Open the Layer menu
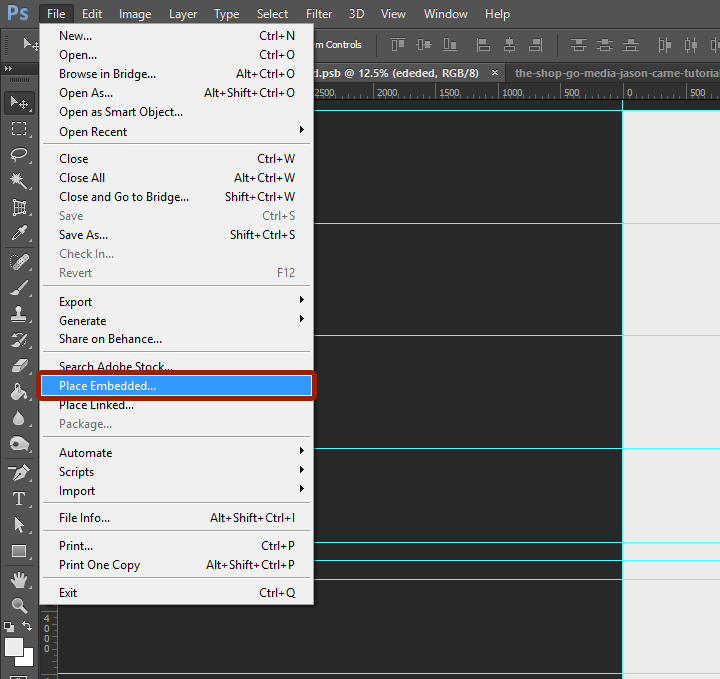The width and height of the screenshot is (720, 679). point(183,14)
